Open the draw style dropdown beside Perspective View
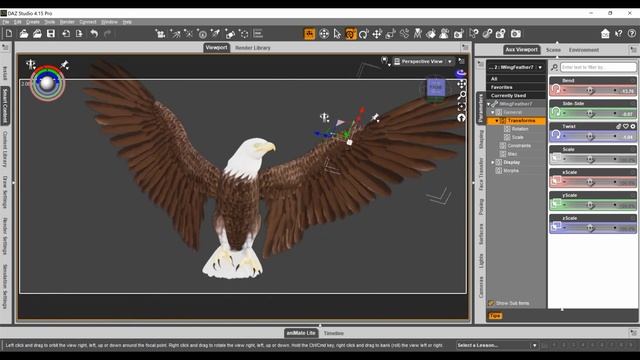 click(385, 61)
